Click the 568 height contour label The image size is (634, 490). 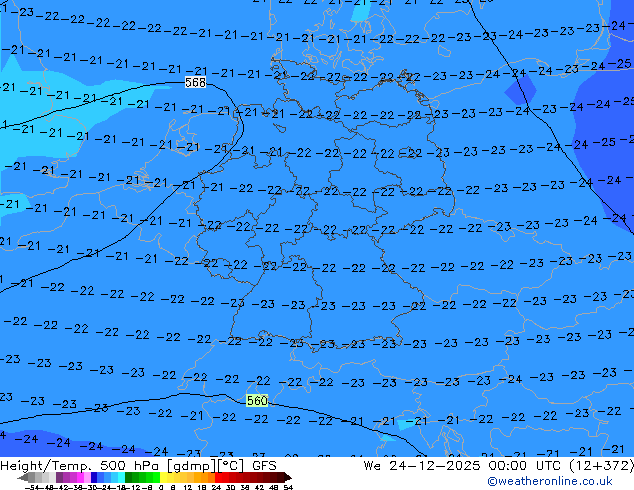coord(195,82)
